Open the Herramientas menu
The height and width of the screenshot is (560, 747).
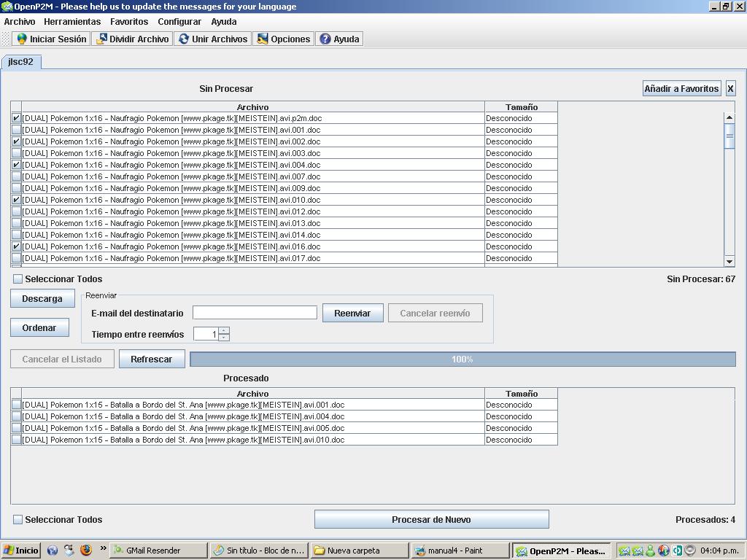[x=72, y=22]
